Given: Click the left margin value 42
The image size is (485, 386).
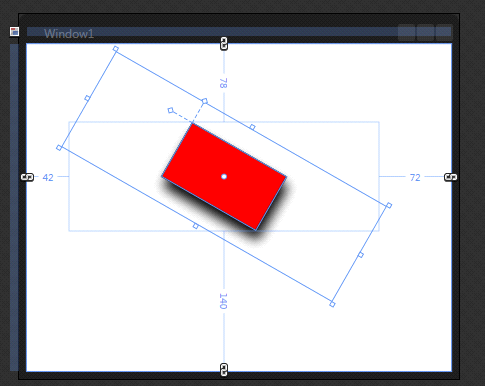Looking at the screenshot, I should coord(48,178).
